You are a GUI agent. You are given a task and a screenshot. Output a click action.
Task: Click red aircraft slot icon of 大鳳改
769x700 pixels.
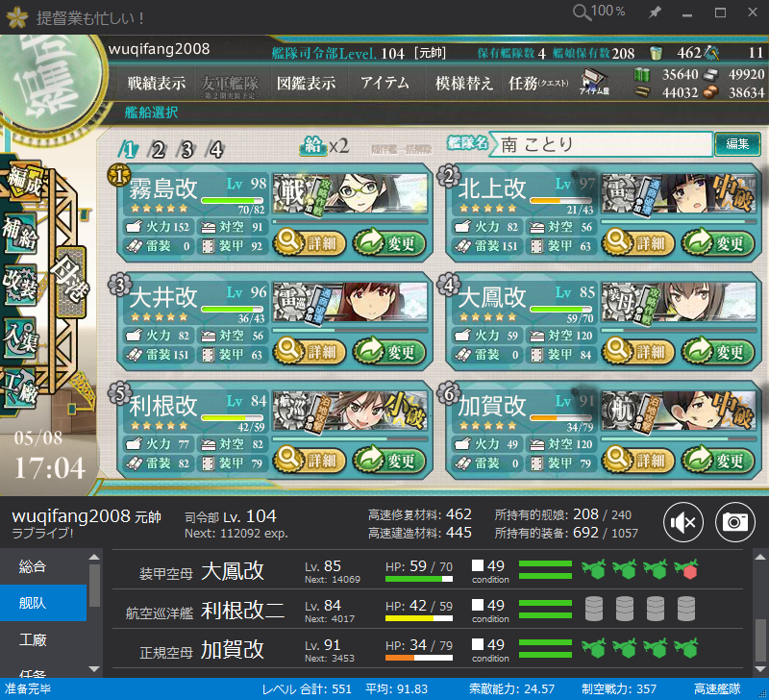tap(686, 569)
